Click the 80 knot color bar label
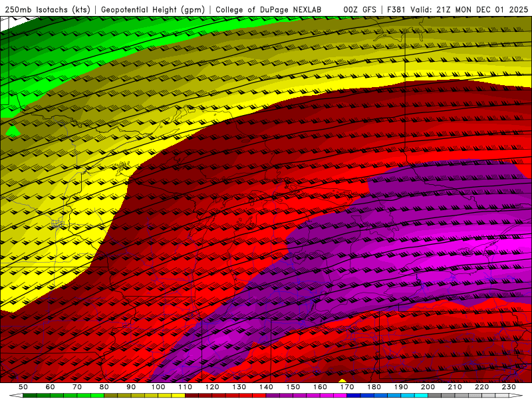 (x=104, y=387)
